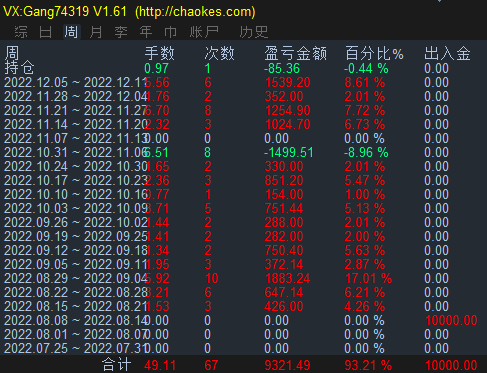Click the 154.00 profit amount

(284, 194)
